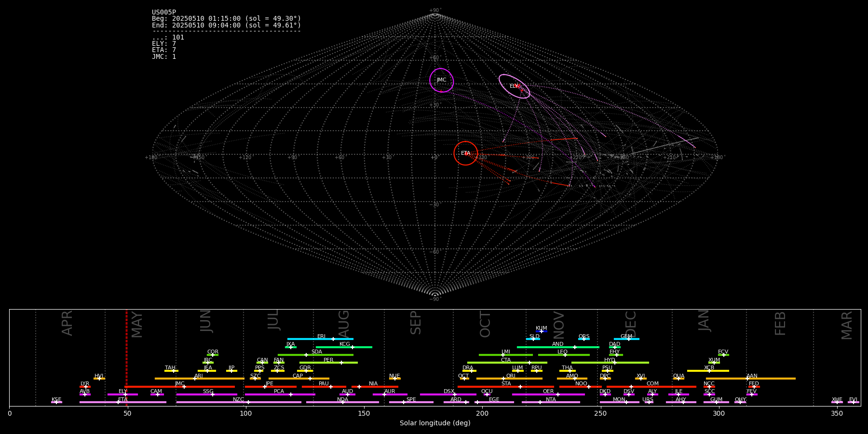Viewport: 868px width, 434px height.
Task: Click the orange AAN shower bar
Action: click(751, 379)
